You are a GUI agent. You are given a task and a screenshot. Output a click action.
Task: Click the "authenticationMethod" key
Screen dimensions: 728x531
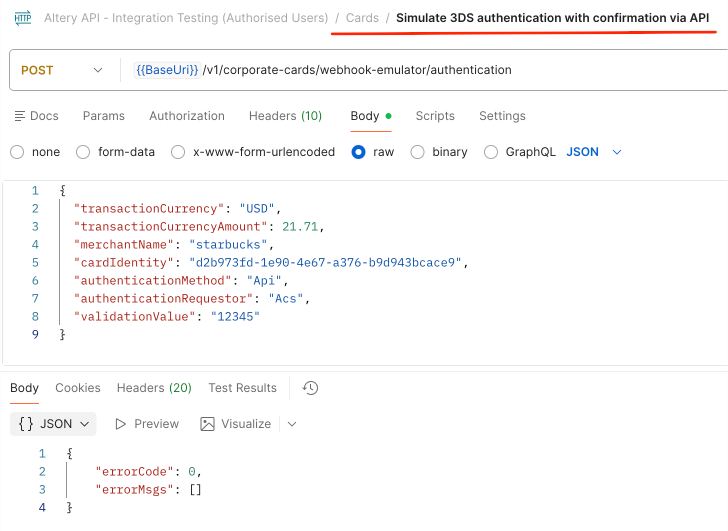click(152, 281)
